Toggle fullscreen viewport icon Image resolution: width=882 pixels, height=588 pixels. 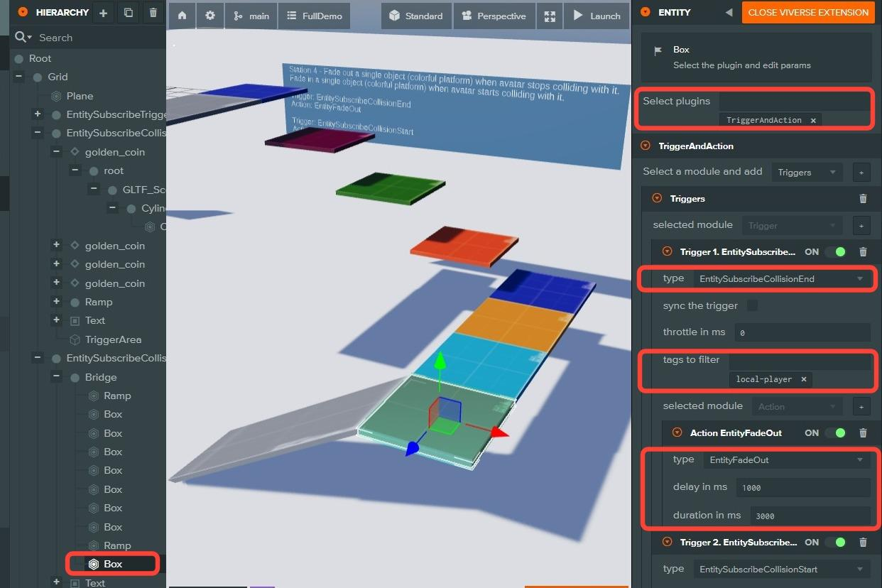point(549,16)
